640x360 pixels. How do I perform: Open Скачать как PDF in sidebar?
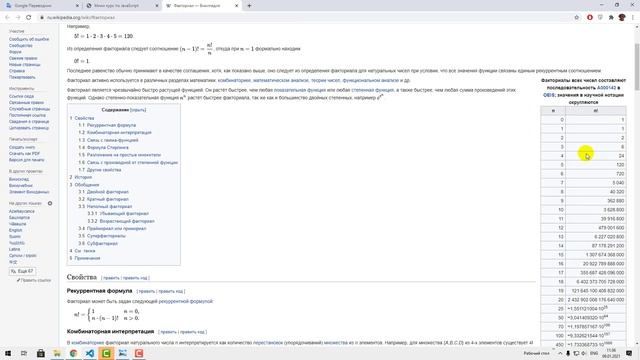pyautogui.click(x=24, y=153)
